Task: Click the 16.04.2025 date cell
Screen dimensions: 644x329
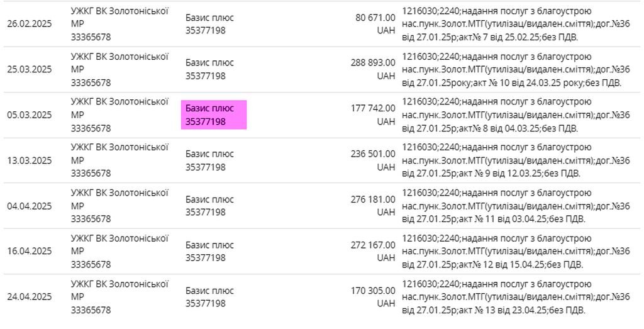Action: (x=29, y=251)
